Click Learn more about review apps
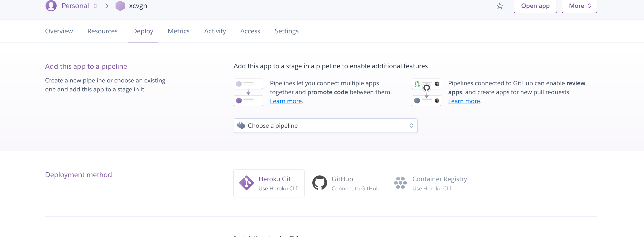Viewport: 644px width, 237px height. (x=464, y=101)
